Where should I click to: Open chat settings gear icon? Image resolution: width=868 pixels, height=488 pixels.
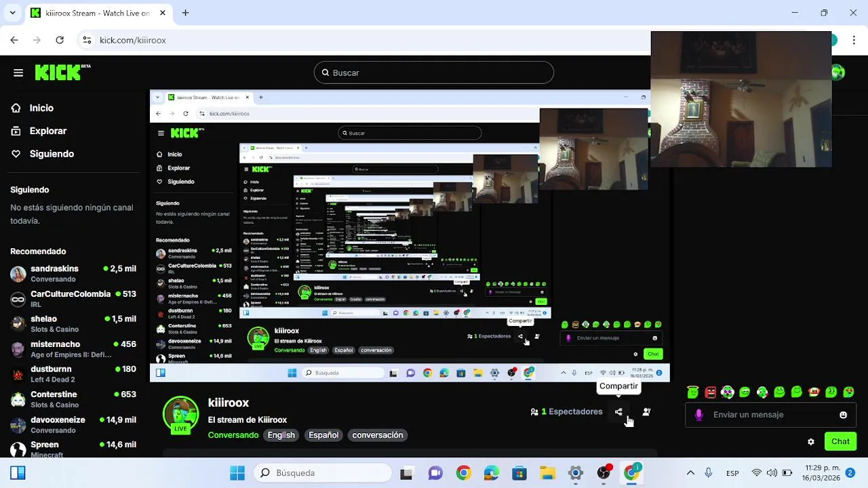click(810, 441)
